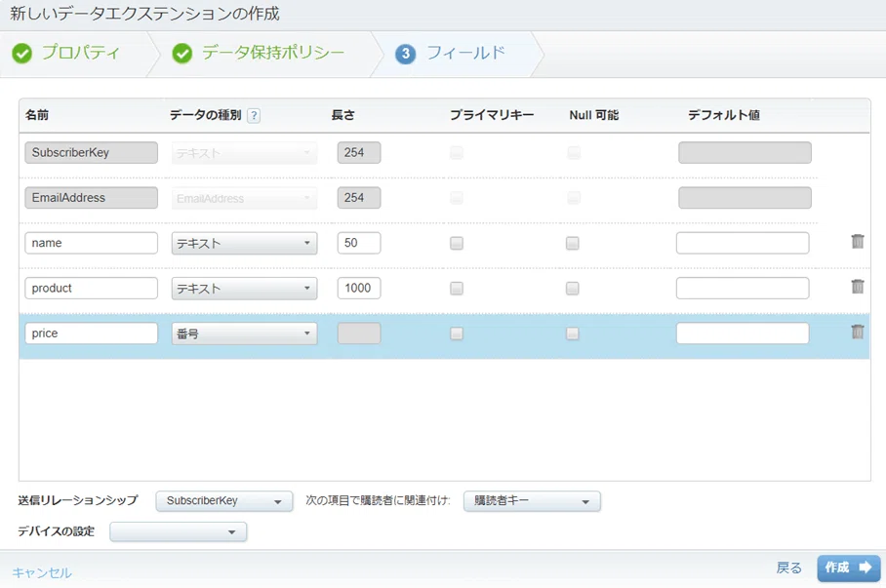886x588 pixels.
Task: Toggle primary key checkbox for product row
Action: click(x=457, y=288)
